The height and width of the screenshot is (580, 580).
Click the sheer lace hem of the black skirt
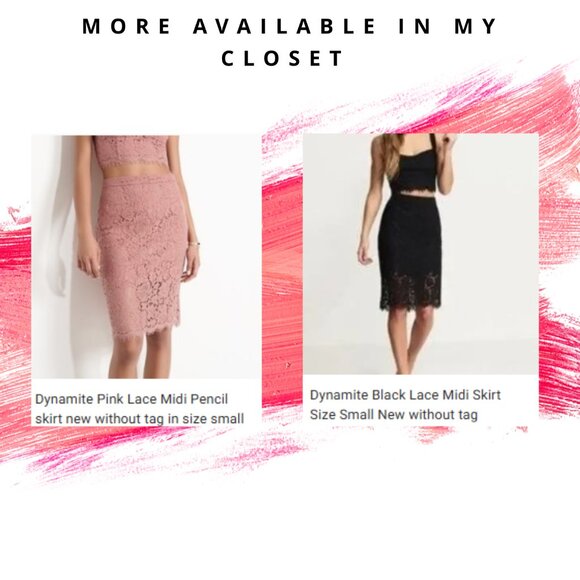(411, 291)
